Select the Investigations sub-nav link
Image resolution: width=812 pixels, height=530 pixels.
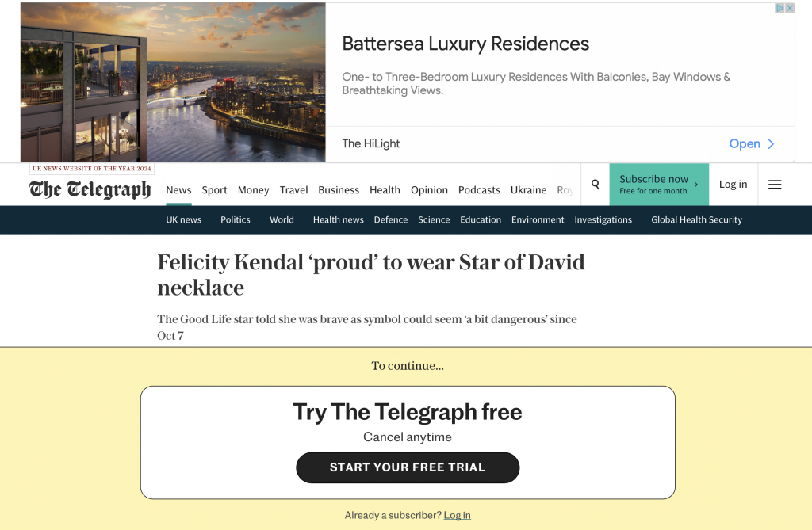[603, 220]
